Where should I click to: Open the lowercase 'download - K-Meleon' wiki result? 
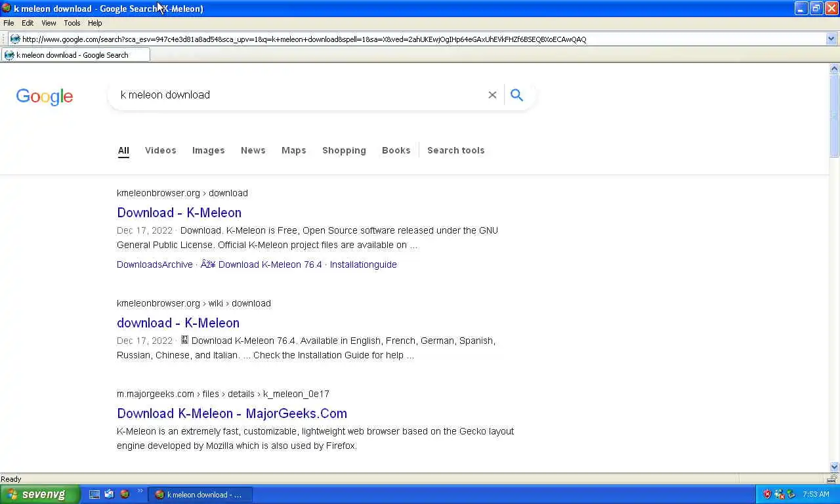pos(178,323)
